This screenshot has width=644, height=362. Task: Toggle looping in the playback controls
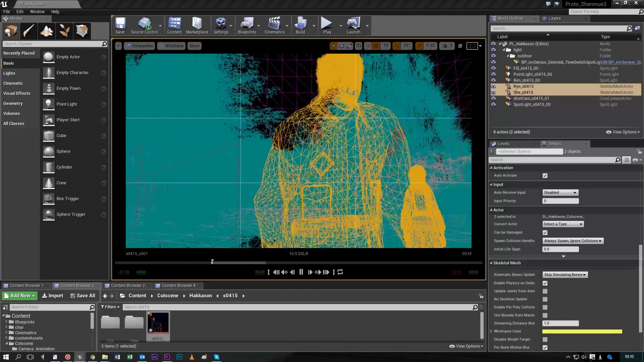tap(340, 272)
